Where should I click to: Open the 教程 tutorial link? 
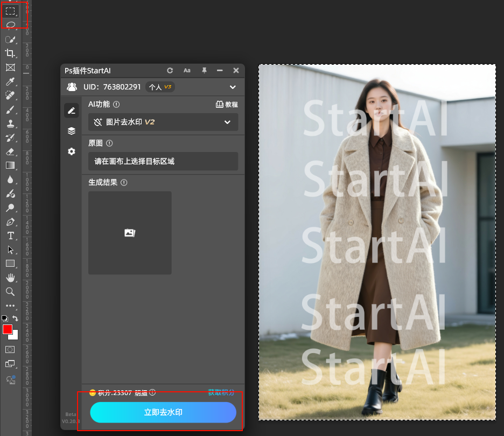coord(227,105)
